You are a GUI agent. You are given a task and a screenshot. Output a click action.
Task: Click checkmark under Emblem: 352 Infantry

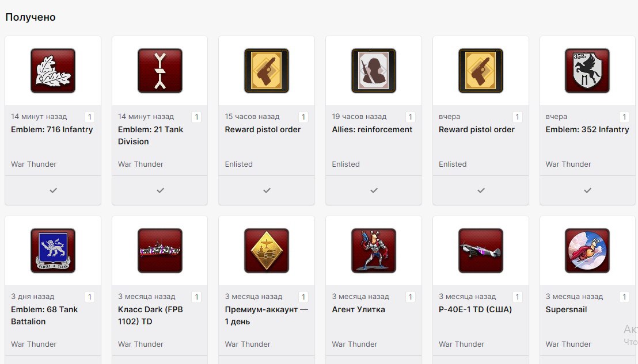point(587,190)
